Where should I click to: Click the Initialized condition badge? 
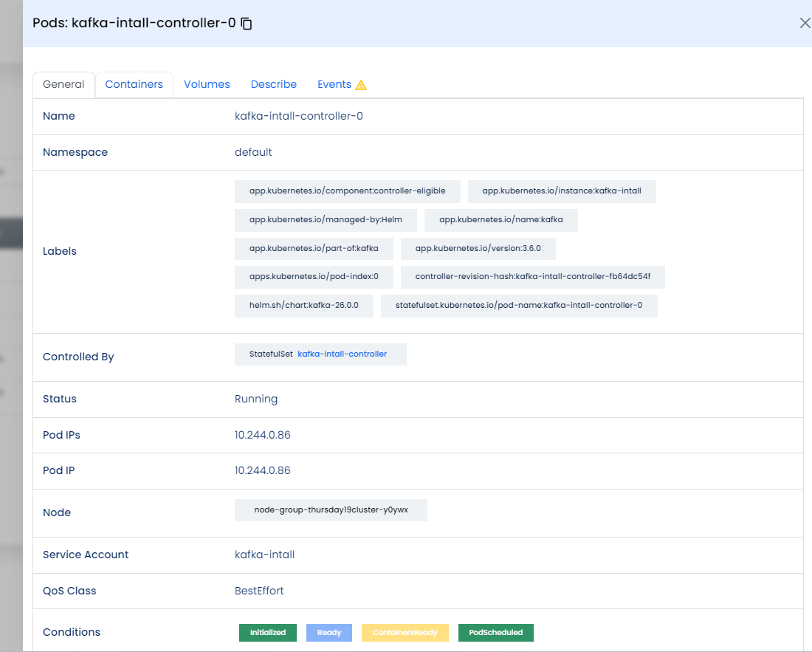click(267, 632)
